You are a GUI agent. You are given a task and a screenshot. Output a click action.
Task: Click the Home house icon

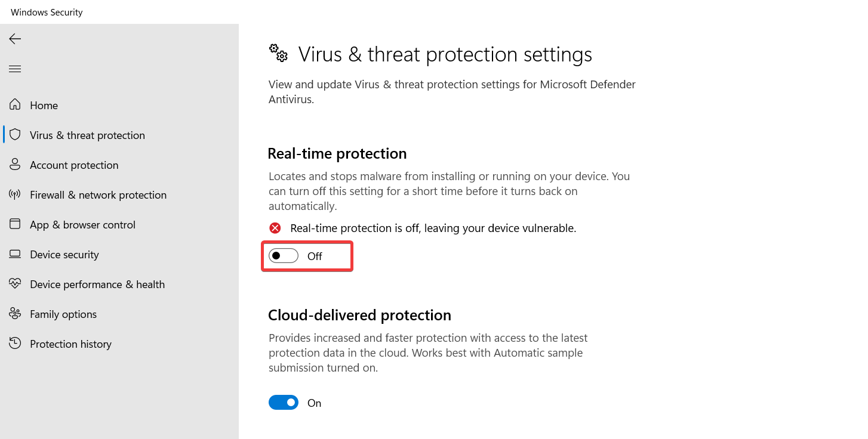coord(15,105)
